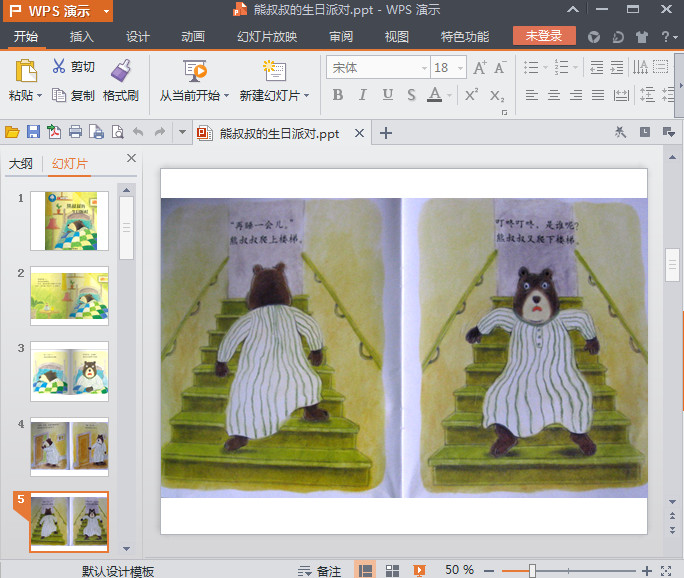Start slideshow from current slide icon
This screenshot has height=578, width=684.
[194, 71]
